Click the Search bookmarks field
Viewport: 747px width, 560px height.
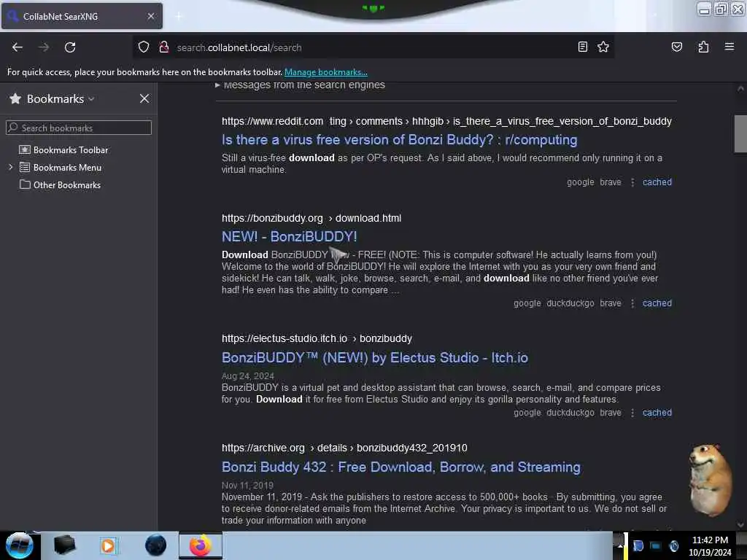79,128
